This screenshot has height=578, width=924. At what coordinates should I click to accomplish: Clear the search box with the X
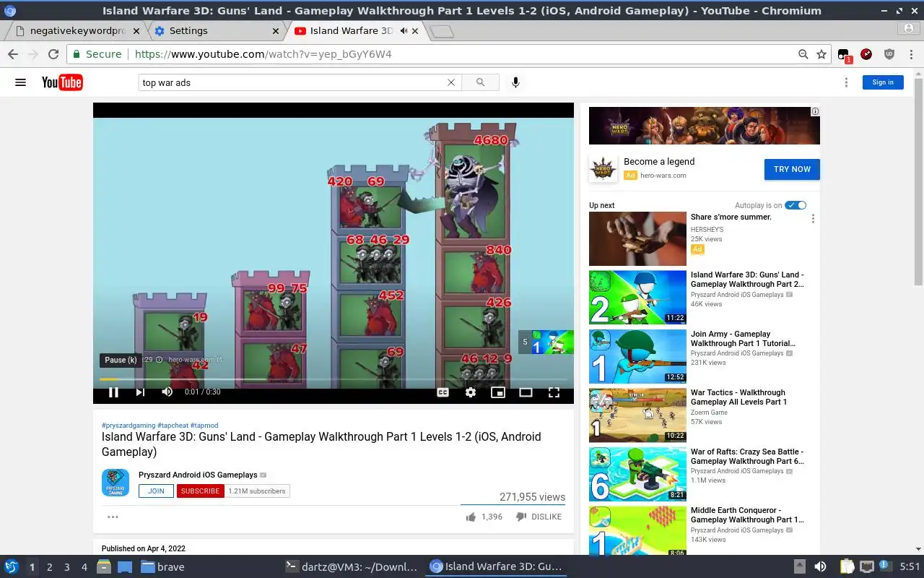451,82
